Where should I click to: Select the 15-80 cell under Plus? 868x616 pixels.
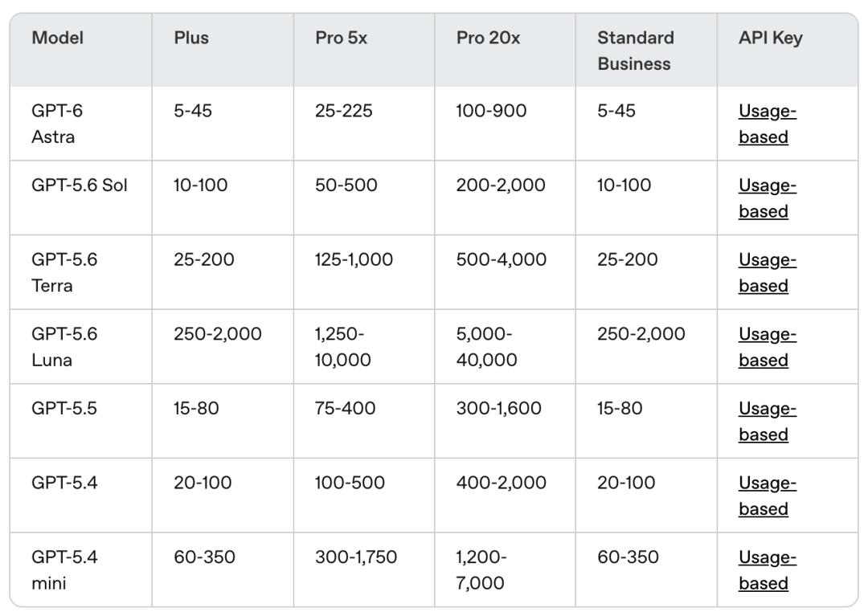pos(223,422)
